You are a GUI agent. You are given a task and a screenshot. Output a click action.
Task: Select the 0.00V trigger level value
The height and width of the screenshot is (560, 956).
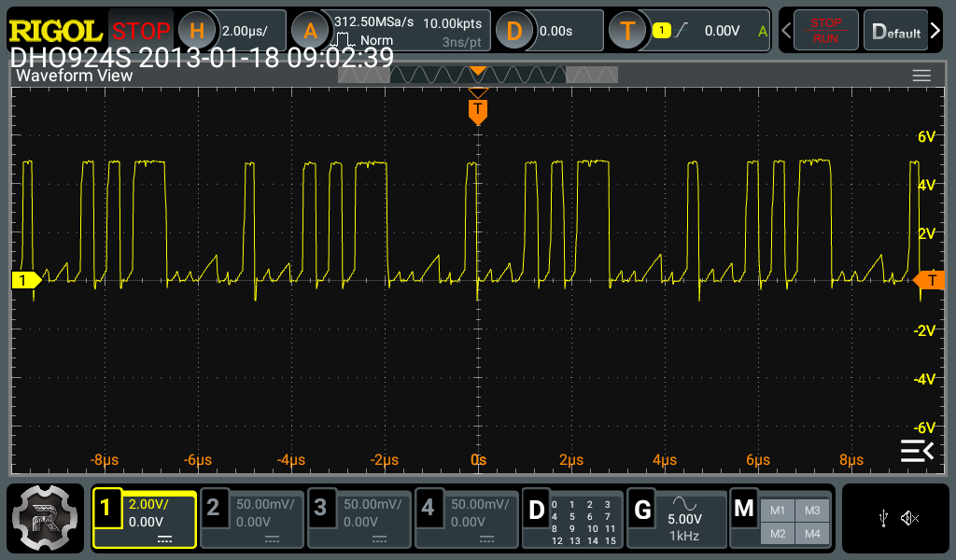point(722,31)
